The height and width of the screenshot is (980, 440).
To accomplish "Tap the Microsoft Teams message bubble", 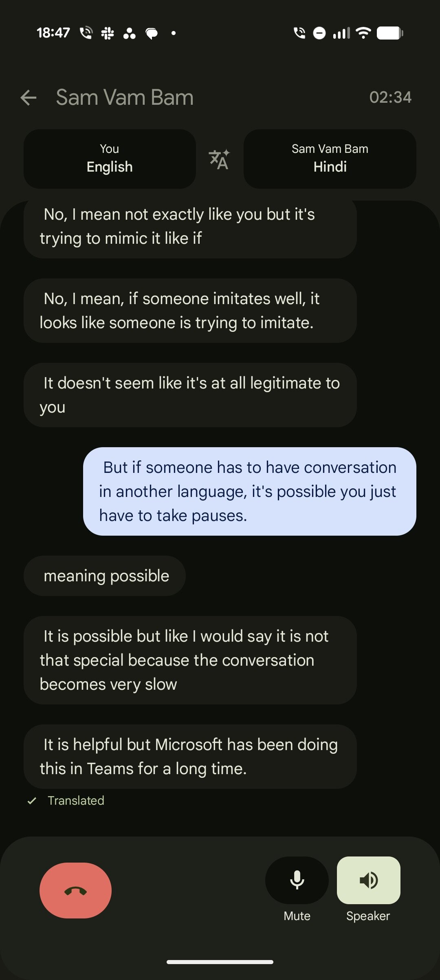I will pos(190,757).
